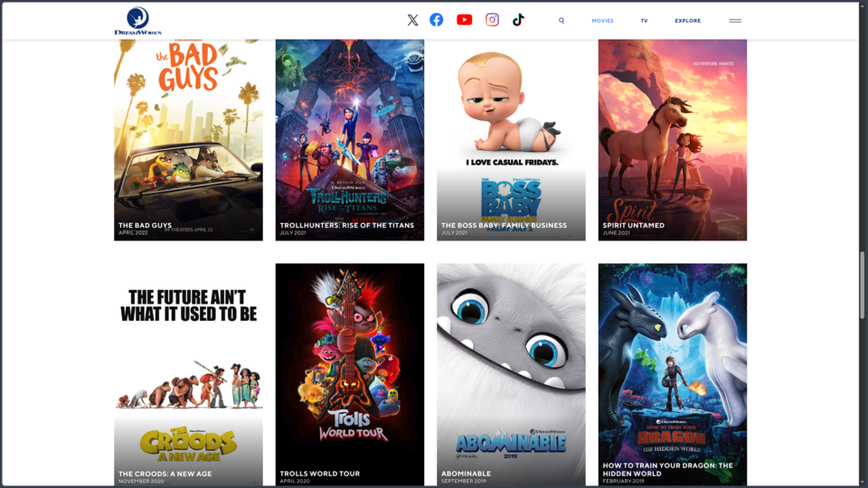Click the DreamWorks logo

(137, 21)
